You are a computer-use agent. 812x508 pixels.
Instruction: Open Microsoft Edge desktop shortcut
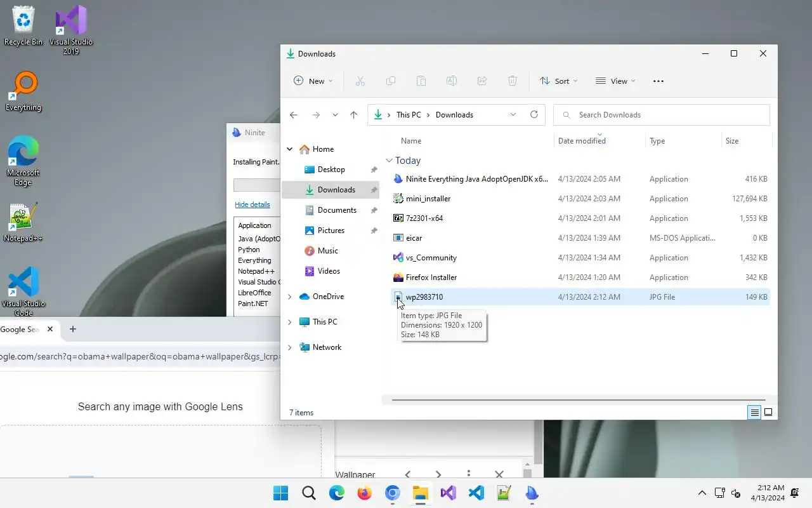pos(23,161)
